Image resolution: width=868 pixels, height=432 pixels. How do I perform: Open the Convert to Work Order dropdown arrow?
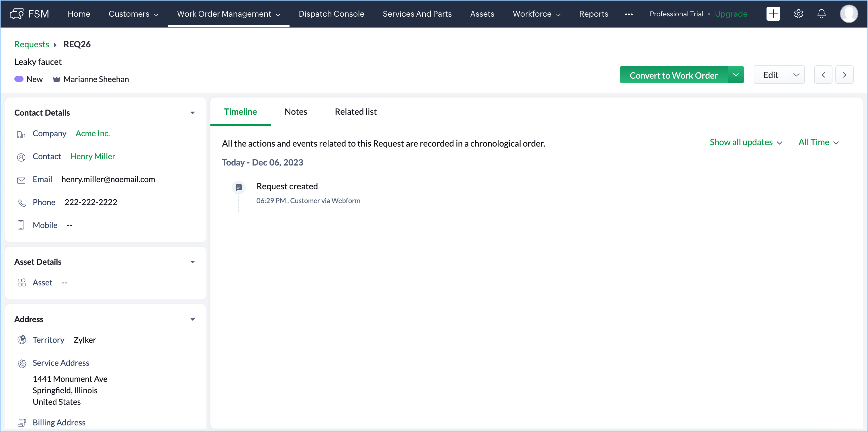[736, 75]
